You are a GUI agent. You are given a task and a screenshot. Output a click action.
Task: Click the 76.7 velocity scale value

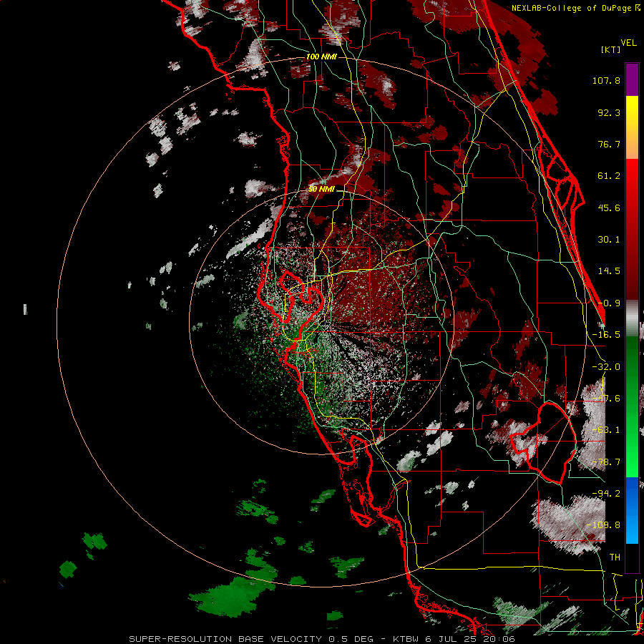tap(609, 144)
